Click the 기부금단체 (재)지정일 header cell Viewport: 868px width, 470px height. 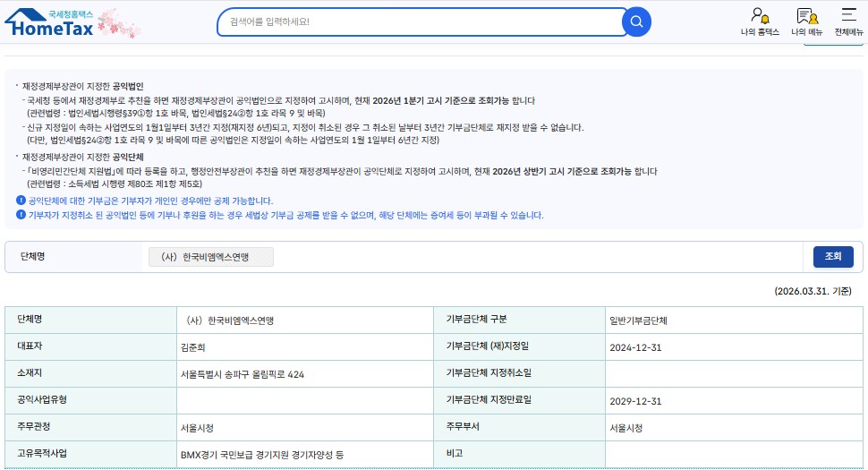pyautogui.click(x=519, y=346)
